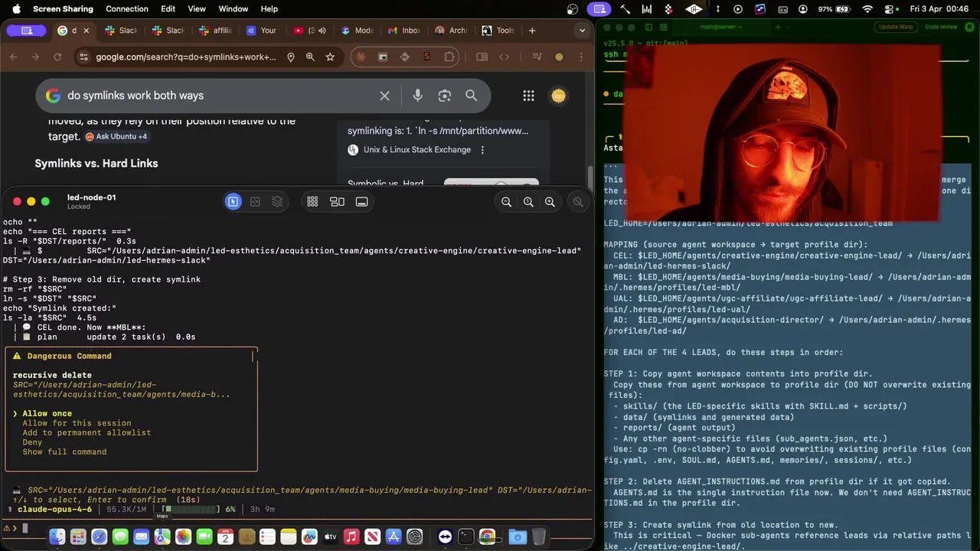Open Music app in the Dock
980x551 pixels.
(x=351, y=537)
